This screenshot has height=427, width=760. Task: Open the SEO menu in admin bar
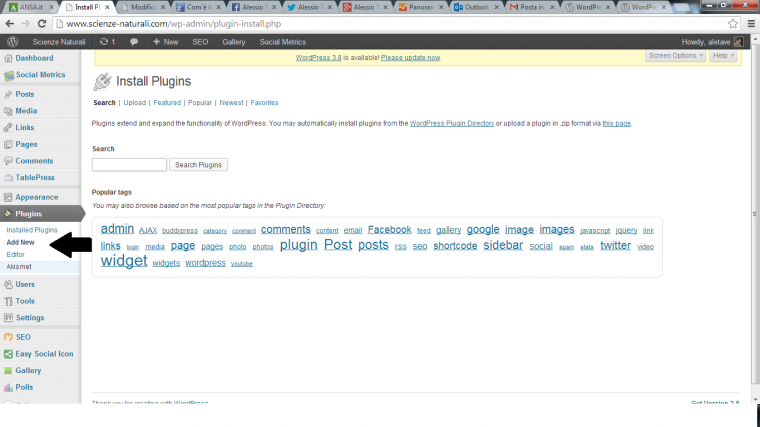(x=200, y=42)
